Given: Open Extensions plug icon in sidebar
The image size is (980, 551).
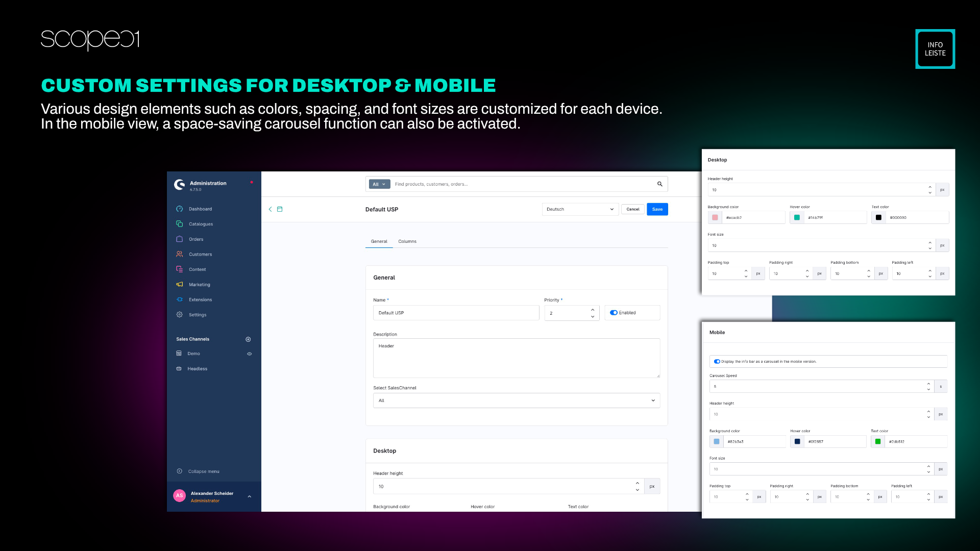Looking at the screenshot, I should [180, 299].
